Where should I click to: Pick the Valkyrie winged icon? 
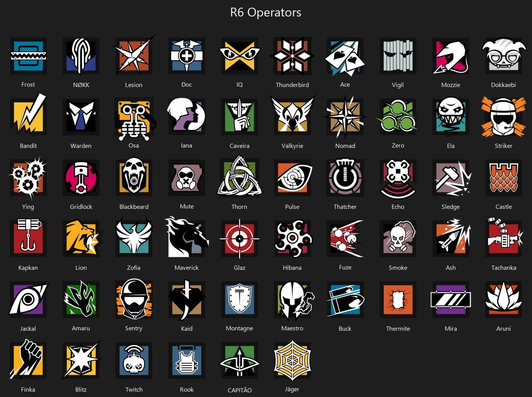(292, 115)
